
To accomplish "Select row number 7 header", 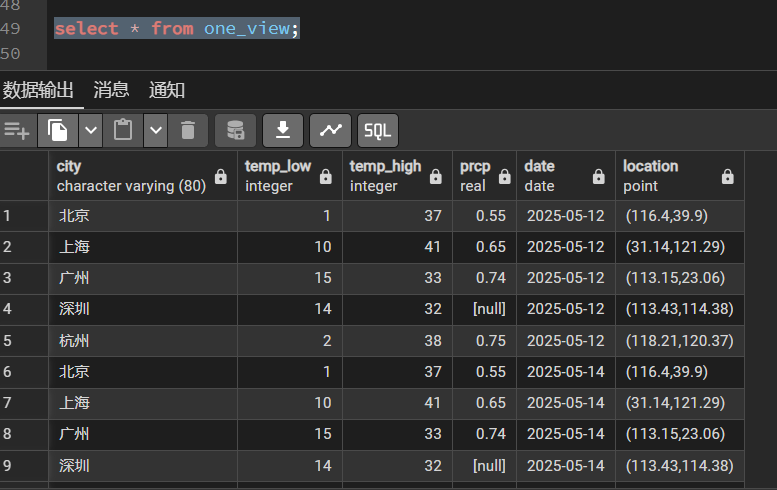I will pyautogui.click(x=24, y=403).
